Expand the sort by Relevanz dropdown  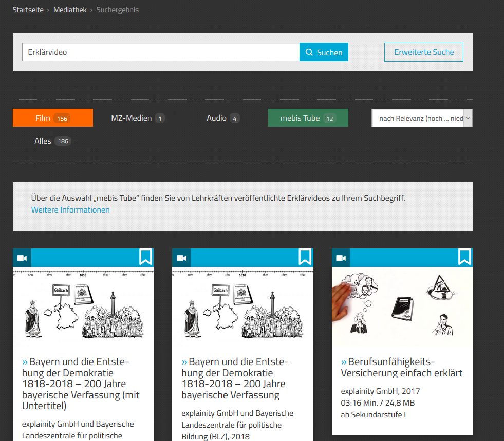click(421, 118)
